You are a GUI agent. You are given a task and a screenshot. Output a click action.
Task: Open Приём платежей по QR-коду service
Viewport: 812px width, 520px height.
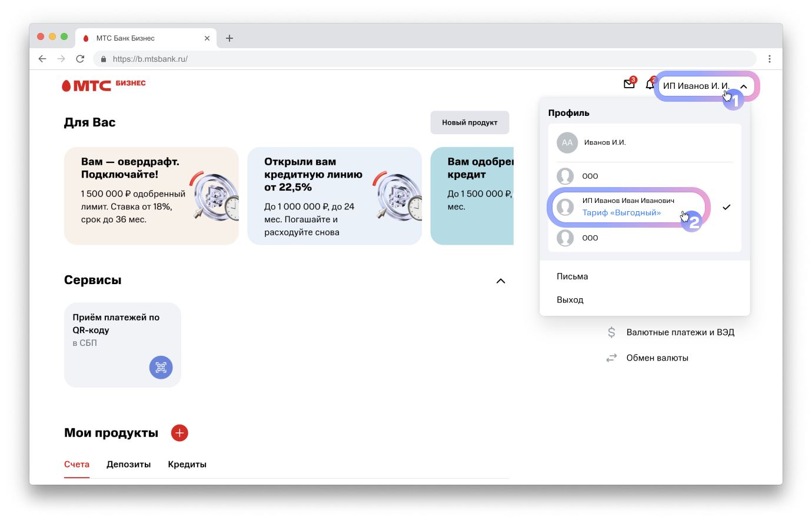[x=122, y=345]
